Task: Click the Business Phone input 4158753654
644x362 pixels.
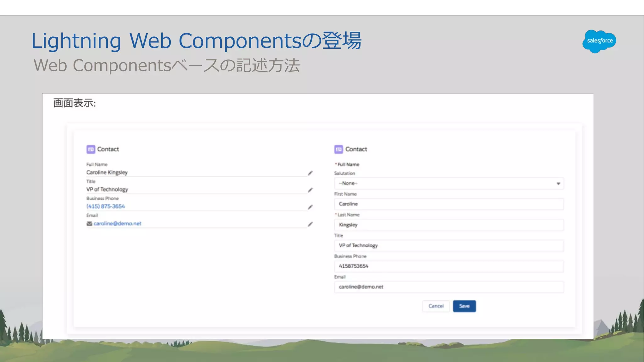Action: coord(448,266)
